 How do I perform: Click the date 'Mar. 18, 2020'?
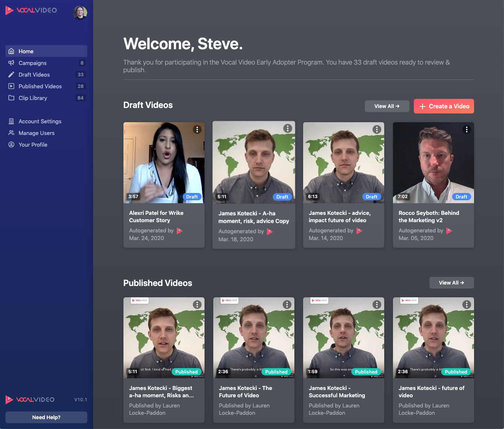pos(236,239)
